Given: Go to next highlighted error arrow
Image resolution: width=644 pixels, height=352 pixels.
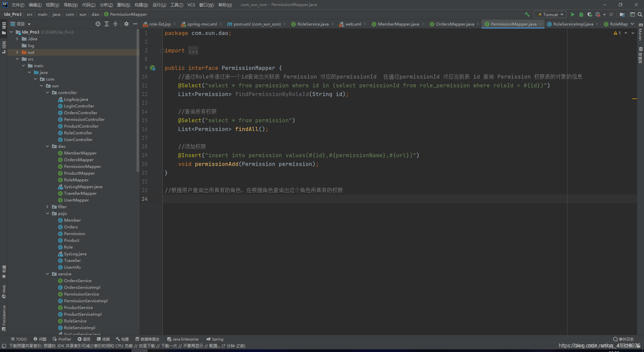Looking at the screenshot, I should pos(633,33).
